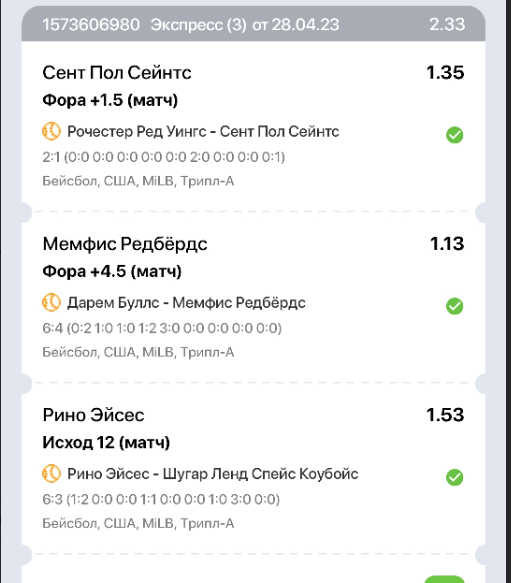Select the Фора +4.5 (матч) bet line
The height and width of the screenshot is (583, 511).
pos(112,272)
